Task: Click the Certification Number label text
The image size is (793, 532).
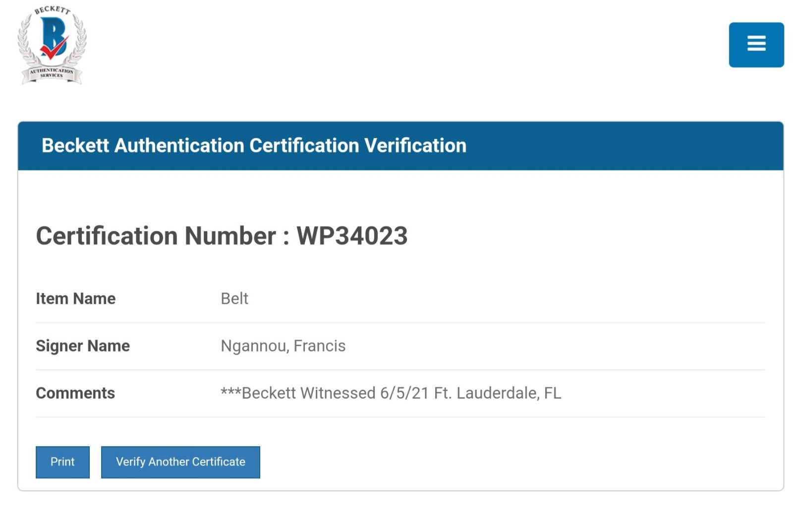Action: tap(156, 236)
